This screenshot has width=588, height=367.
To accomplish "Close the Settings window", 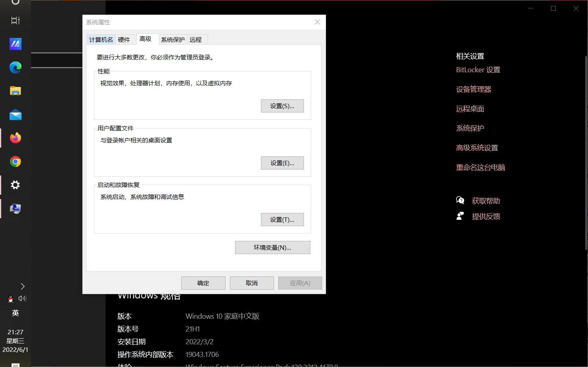I will [576, 8].
